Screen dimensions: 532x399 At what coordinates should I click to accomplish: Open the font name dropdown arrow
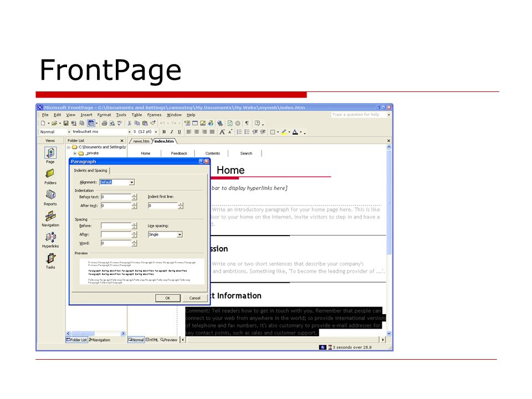(129, 132)
